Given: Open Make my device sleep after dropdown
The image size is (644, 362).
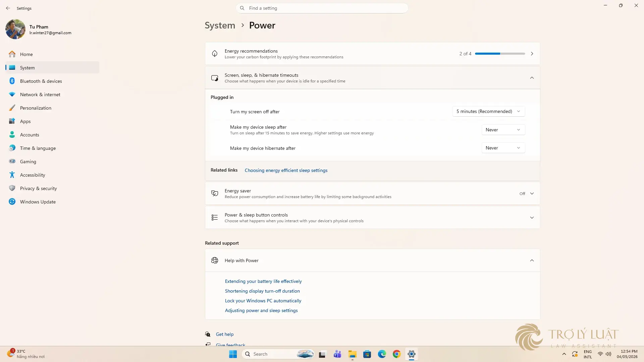Looking at the screenshot, I should (503, 130).
